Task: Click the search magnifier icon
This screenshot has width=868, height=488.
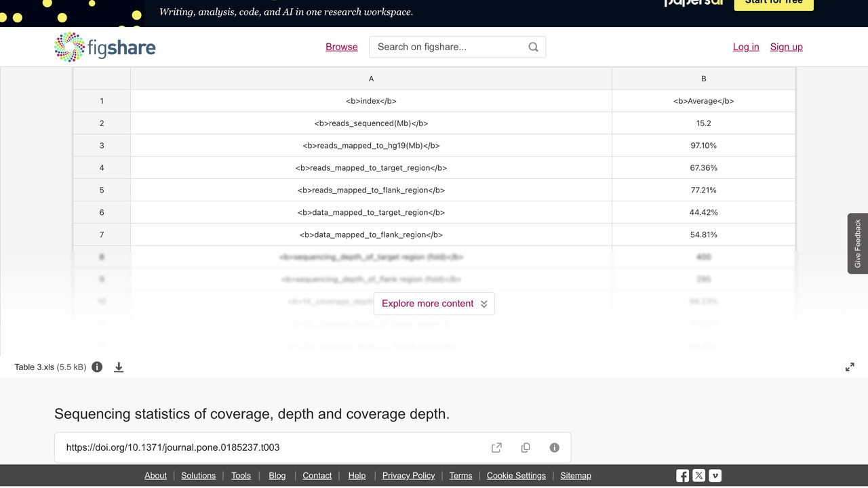Action: (x=533, y=47)
